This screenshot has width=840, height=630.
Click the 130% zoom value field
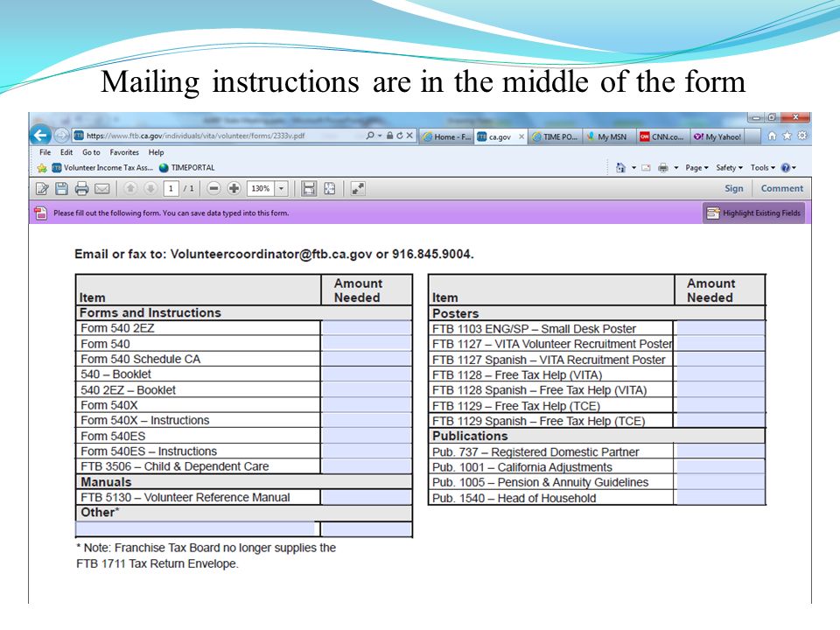(261, 189)
